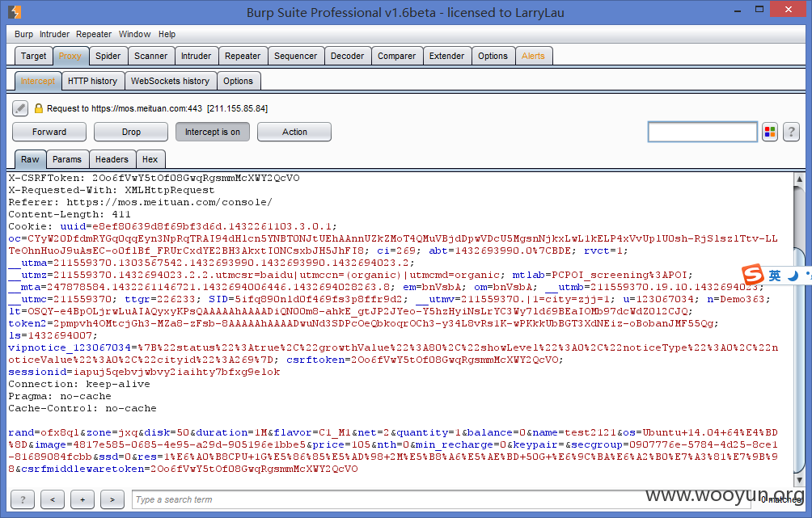Switch to the Params view tab
812x518 pixels.
67,159
